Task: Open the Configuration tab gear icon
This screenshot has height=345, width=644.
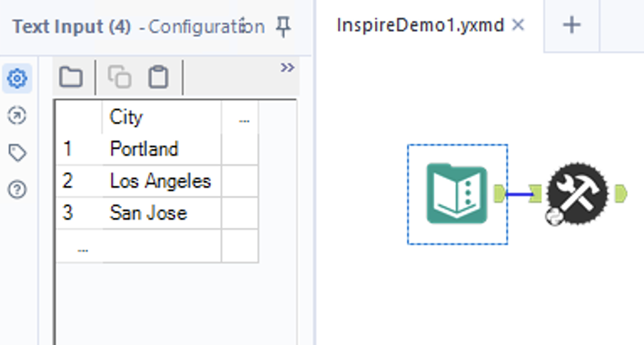Action: click(17, 80)
